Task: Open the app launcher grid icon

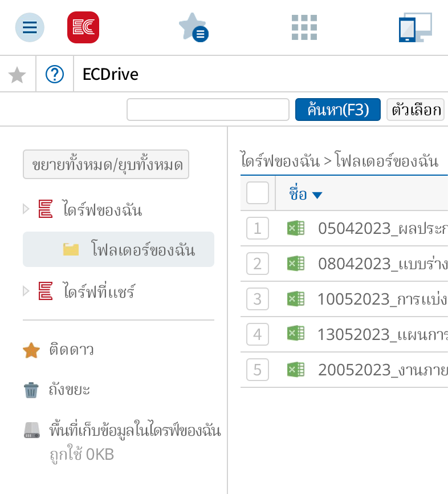Action: click(304, 27)
